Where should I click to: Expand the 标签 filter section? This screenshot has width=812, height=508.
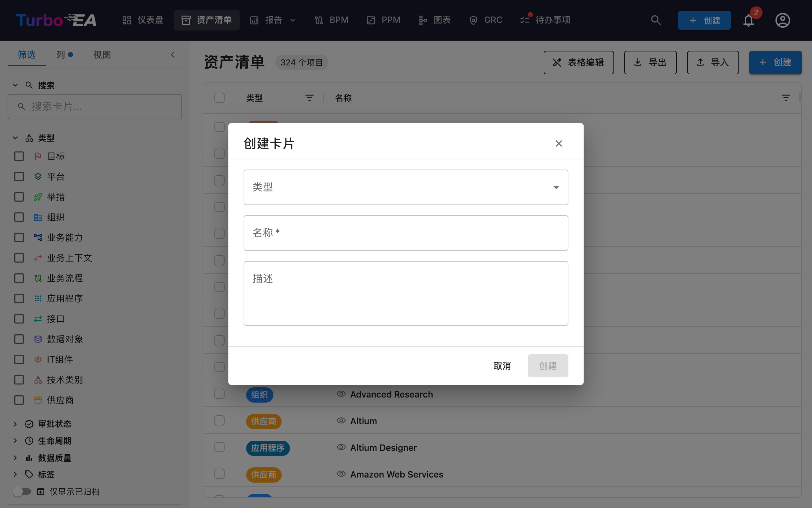click(x=15, y=474)
